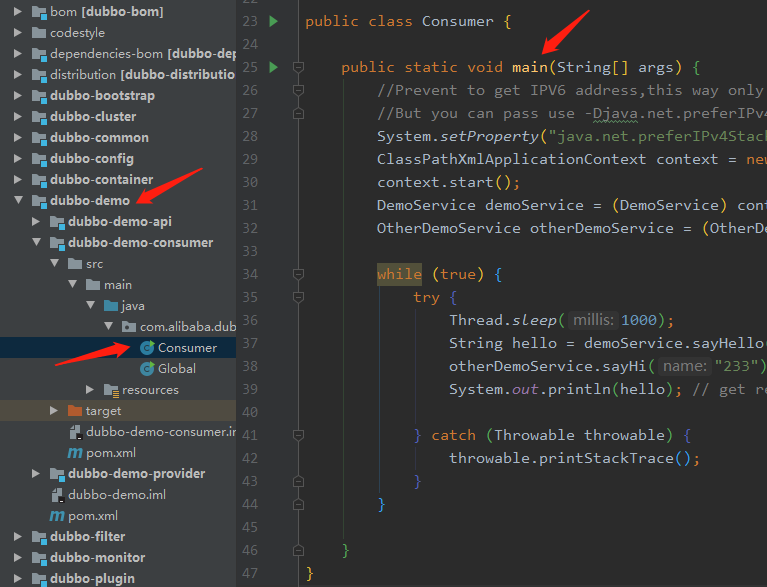Expand the target folder

tap(54, 410)
